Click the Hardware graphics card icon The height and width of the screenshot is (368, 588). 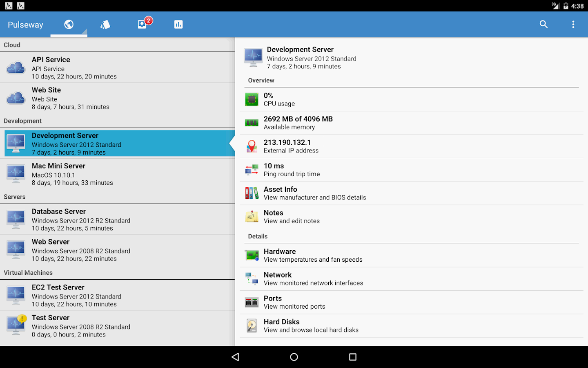point(252,255)
